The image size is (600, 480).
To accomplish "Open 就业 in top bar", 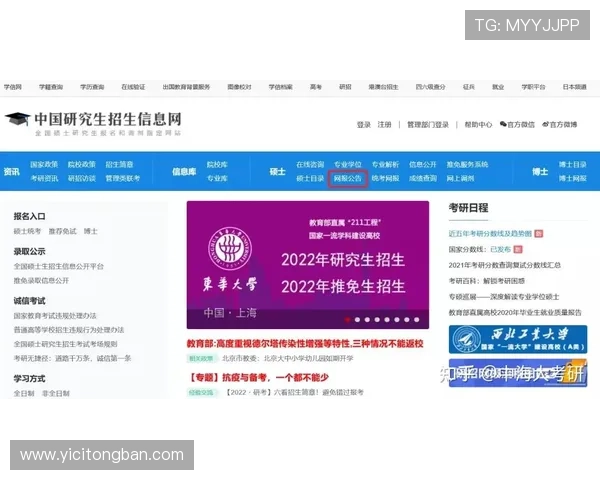I will [x=498, y=87].
